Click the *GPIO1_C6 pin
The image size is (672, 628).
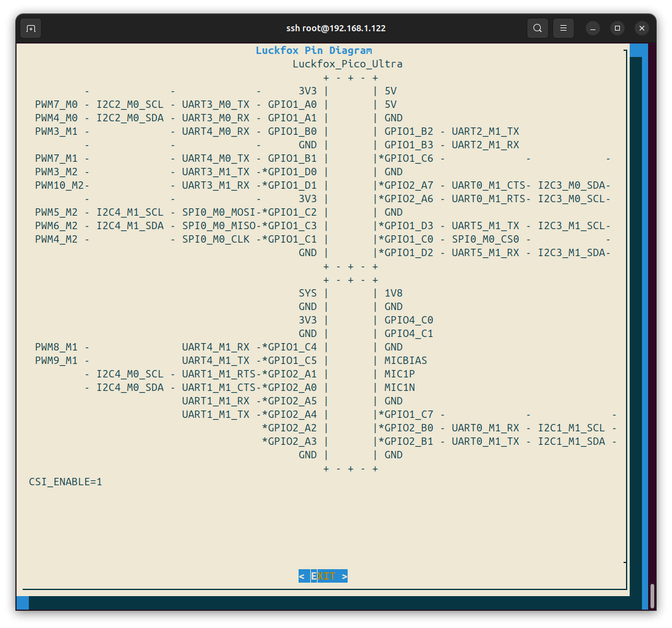click(406, 159)
